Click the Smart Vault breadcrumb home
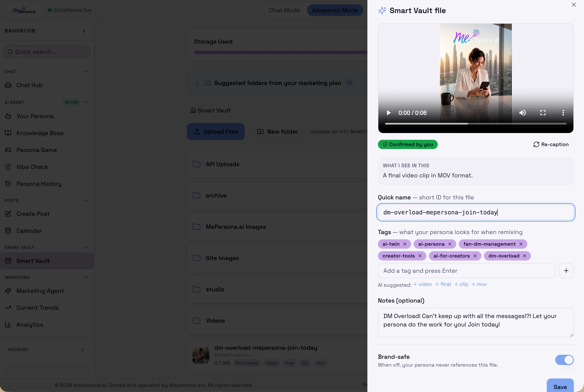This screenshot has width=584, height=392. (x=210, y=111)
